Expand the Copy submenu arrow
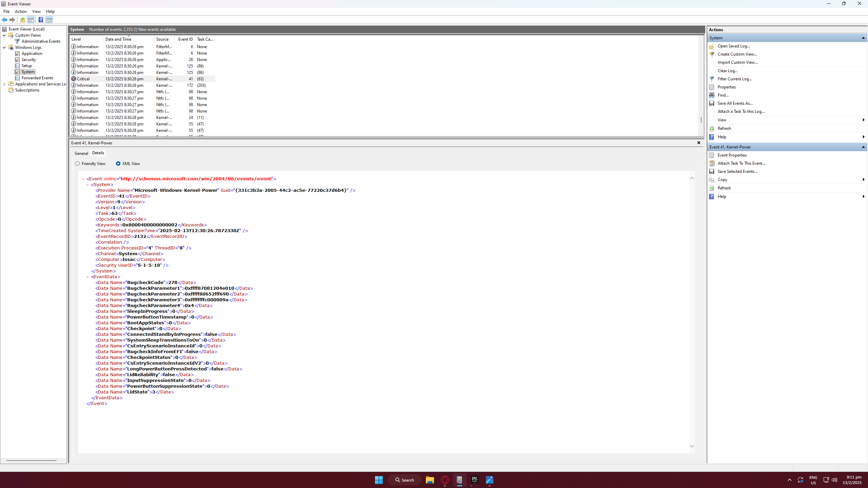The image size is (868, 488). (863, 180)
